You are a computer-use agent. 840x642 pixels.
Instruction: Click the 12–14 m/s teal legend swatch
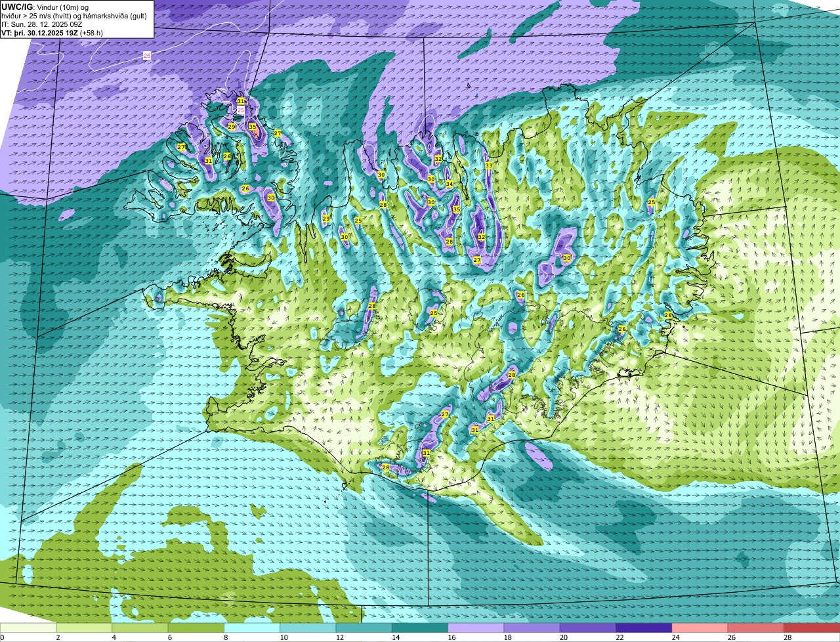[364, 628]
